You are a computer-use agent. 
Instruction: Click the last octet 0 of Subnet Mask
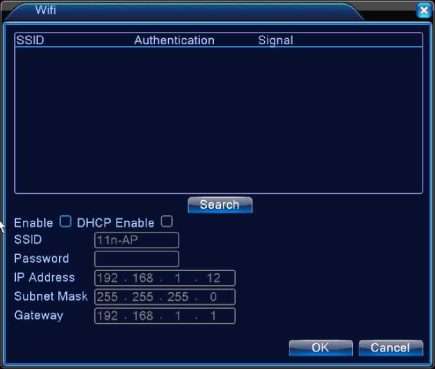(213, 297)
